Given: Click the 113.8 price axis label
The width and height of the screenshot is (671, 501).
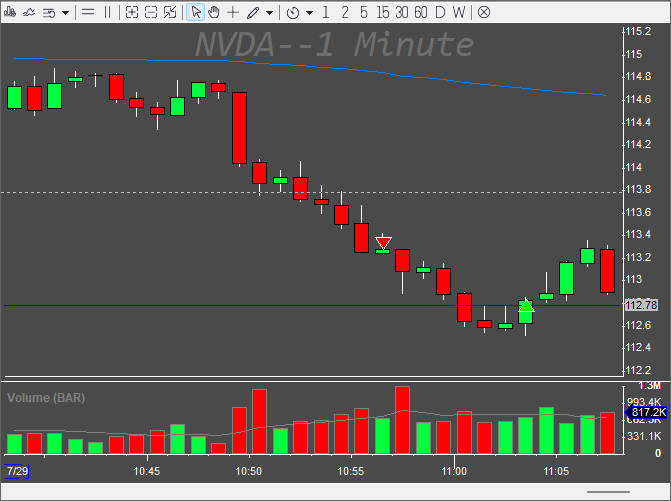Looking at the screenshot, I should pos(638,190).
